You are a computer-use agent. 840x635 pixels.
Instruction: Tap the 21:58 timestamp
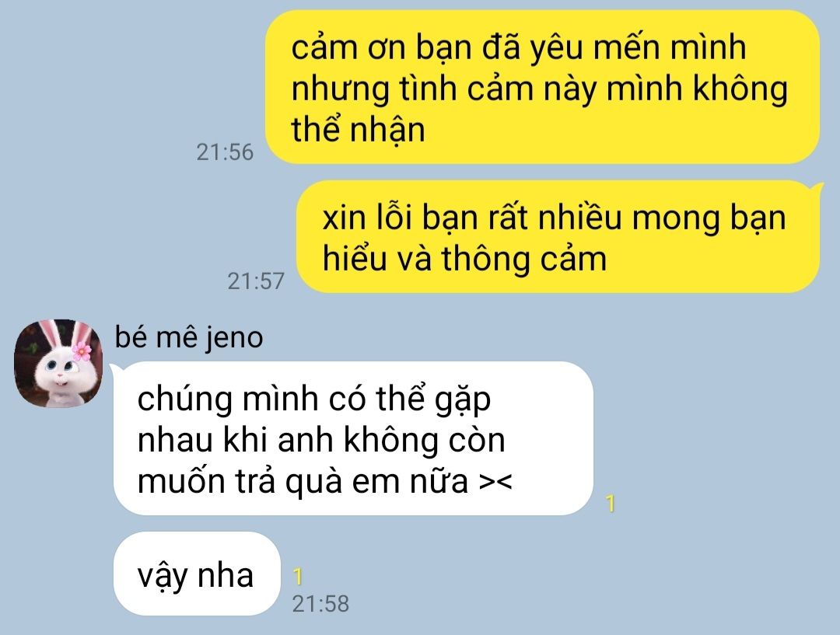pos(320,604)
